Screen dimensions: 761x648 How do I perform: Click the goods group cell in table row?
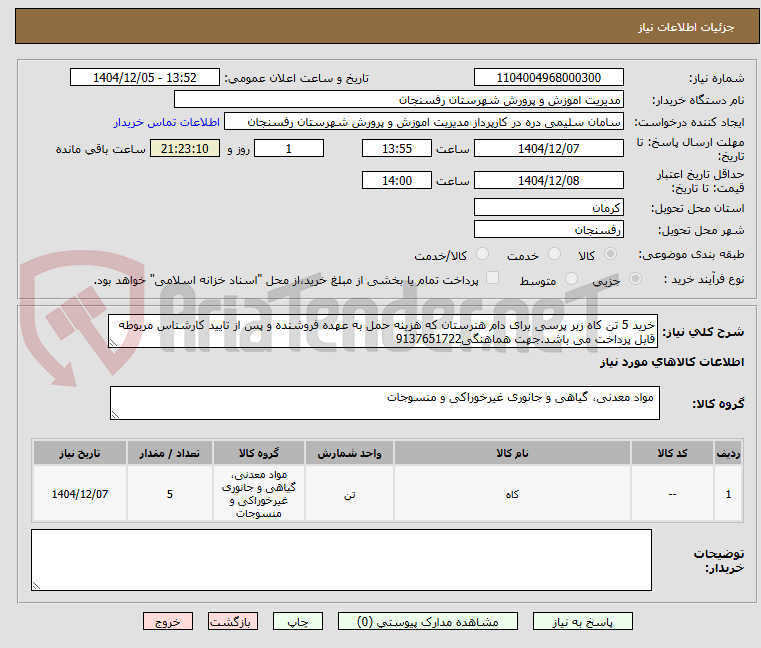(259, 494)
